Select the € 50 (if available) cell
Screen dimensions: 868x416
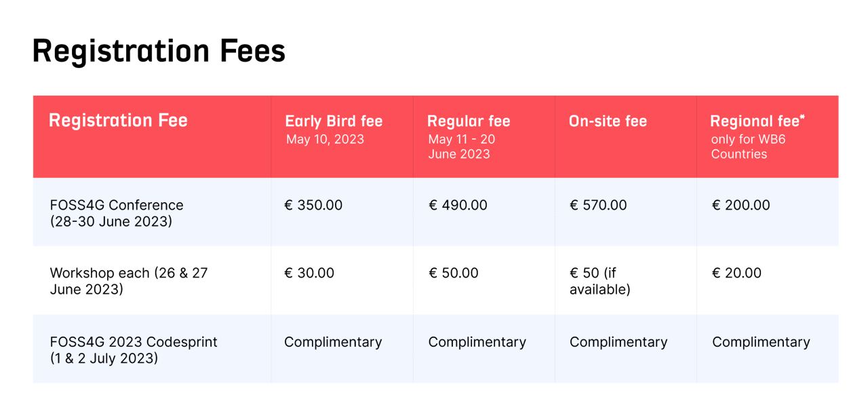[x=600, y=281]
